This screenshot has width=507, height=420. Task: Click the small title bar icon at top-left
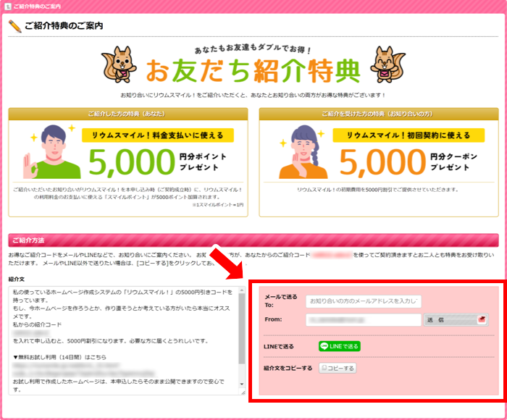(8, 7)
